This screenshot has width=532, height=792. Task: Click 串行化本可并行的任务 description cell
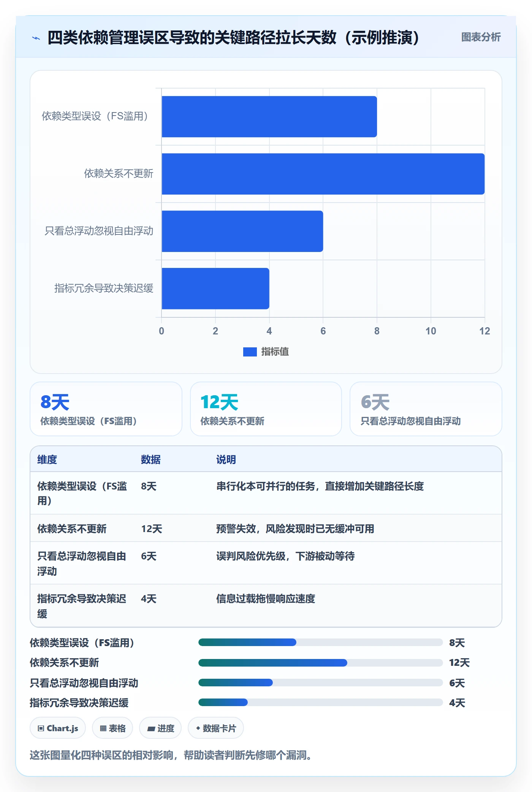320,486
